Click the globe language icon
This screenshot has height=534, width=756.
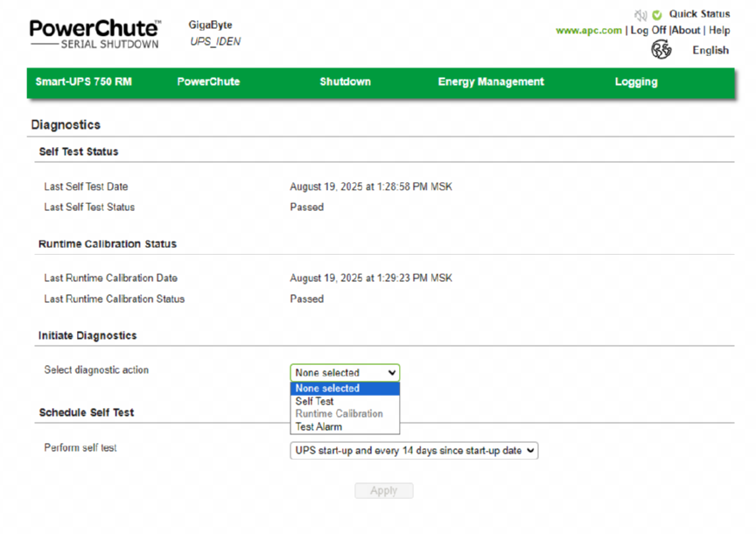point(661,50)
